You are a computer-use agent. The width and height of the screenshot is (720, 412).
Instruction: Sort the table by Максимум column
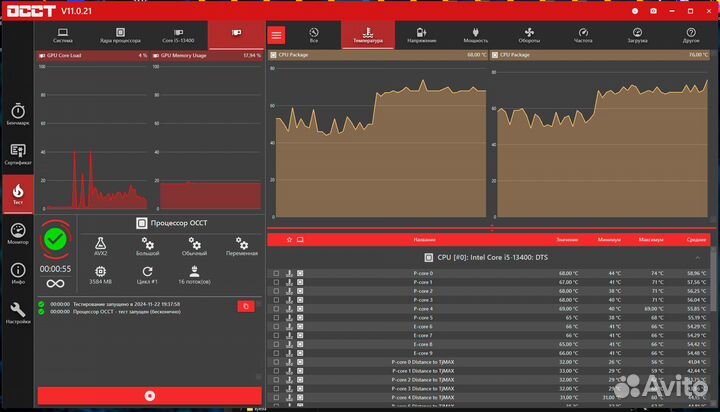pos(651,240)
